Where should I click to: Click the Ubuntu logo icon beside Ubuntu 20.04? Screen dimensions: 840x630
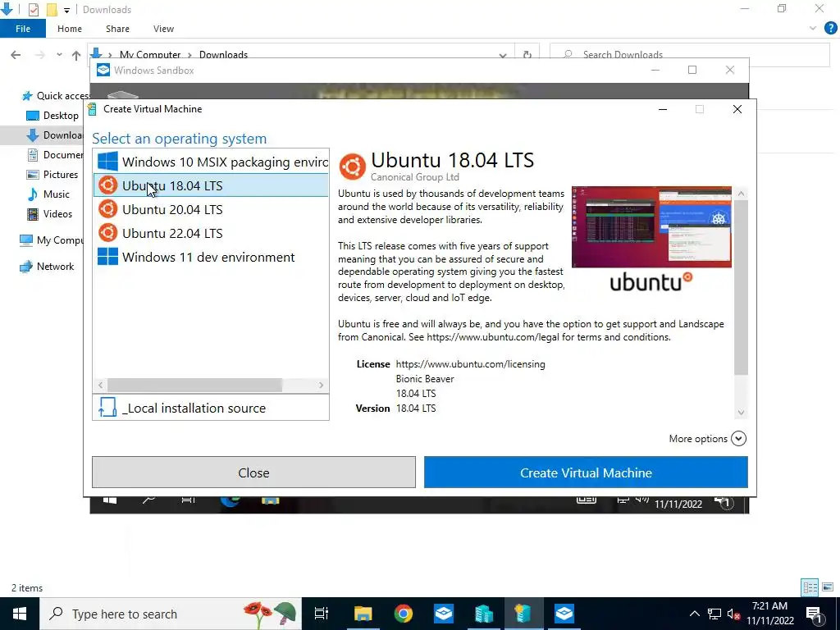(107, 209)
